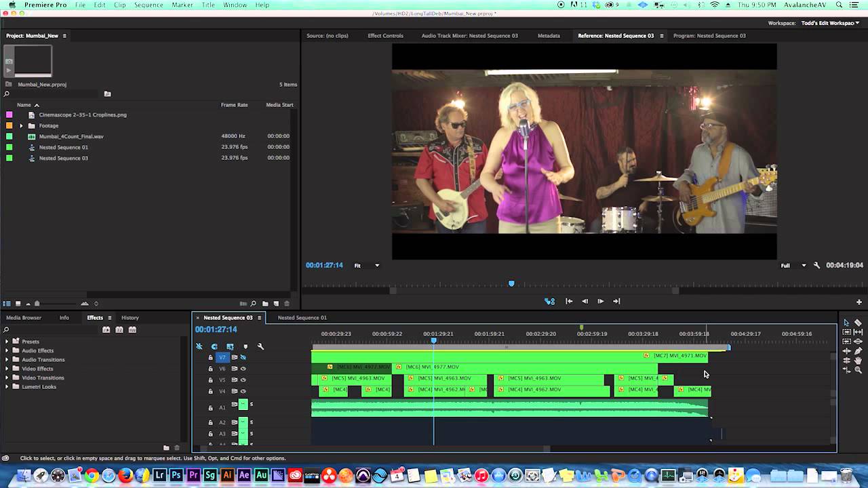The height and width of the screenshot is (488, 868).
Task: Expand the Audio Effects folder
Action: [7, 350]
